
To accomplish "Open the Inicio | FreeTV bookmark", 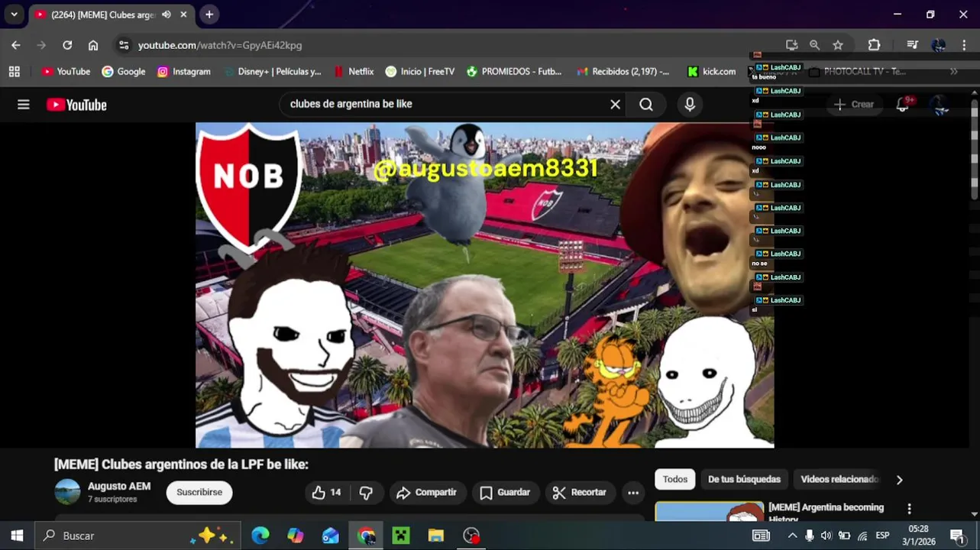I will (420, 71).
